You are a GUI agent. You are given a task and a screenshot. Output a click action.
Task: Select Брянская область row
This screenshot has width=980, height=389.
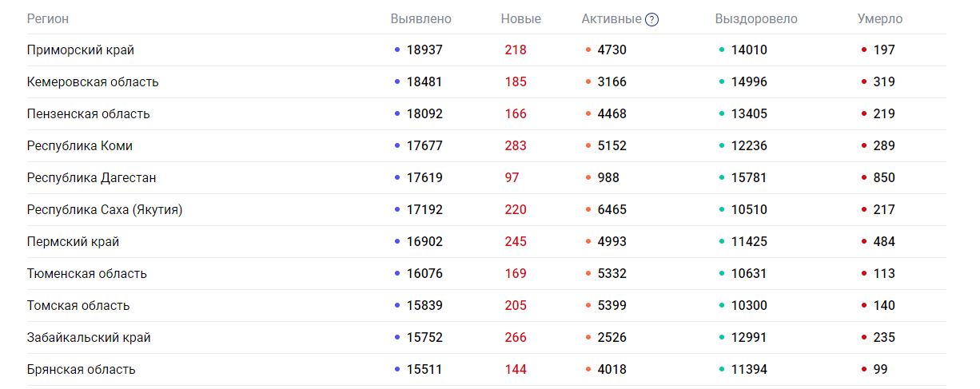point(82,370)
